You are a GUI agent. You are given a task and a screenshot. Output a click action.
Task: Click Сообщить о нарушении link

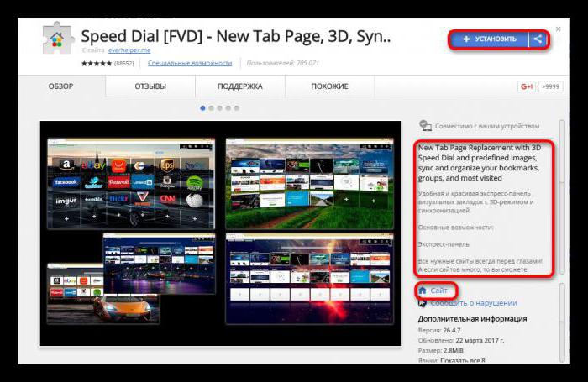pos(474,303)
